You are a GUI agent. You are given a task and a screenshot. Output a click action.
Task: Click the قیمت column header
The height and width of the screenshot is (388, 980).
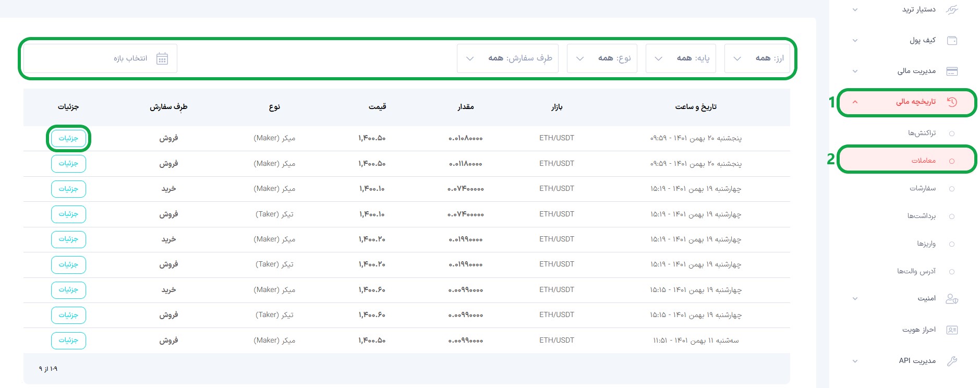click(x=378, y=107)
